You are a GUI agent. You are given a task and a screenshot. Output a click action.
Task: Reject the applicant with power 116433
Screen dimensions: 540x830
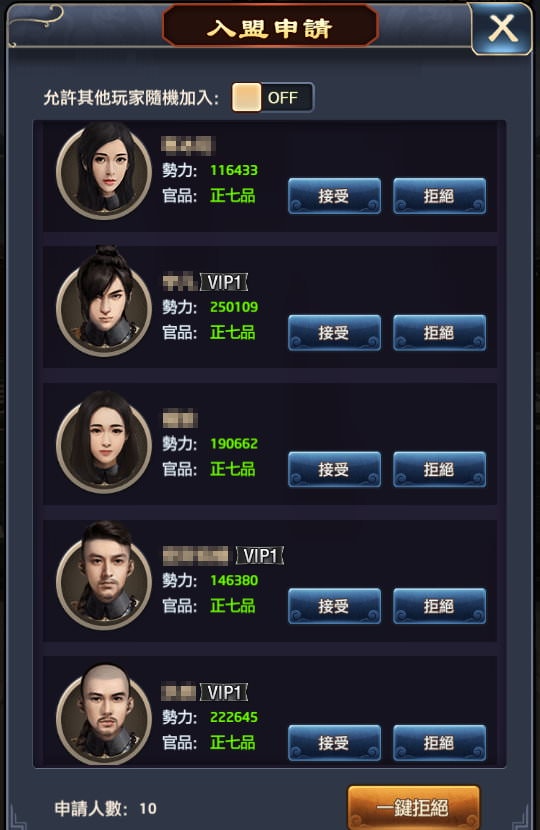pos(439,196)
